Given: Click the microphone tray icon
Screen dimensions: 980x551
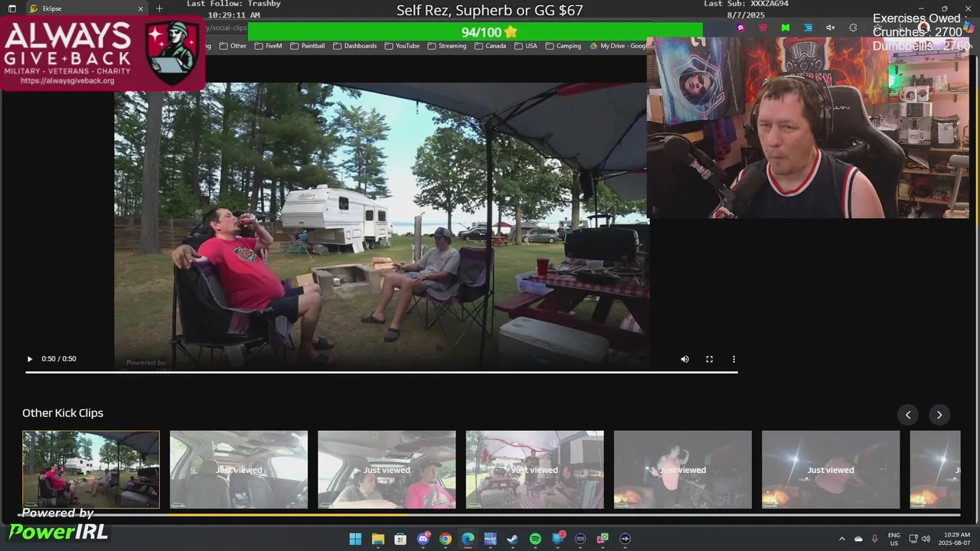Looking at the screenshot, I should click(875, 539).
